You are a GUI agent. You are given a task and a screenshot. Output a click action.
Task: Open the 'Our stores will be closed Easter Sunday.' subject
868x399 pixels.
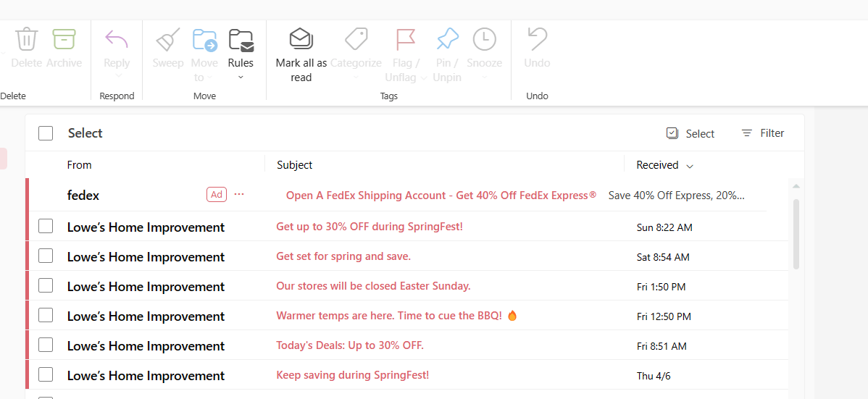pos(373,286)
